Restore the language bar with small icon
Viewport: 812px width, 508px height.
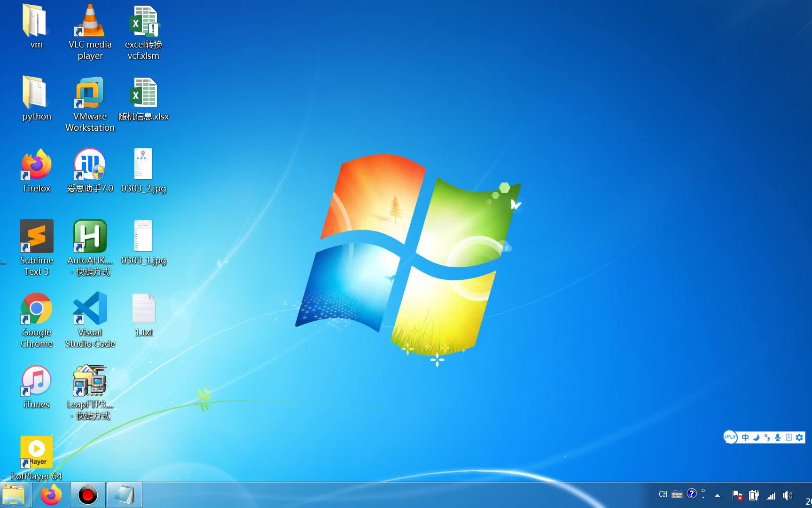pos(703,491)
